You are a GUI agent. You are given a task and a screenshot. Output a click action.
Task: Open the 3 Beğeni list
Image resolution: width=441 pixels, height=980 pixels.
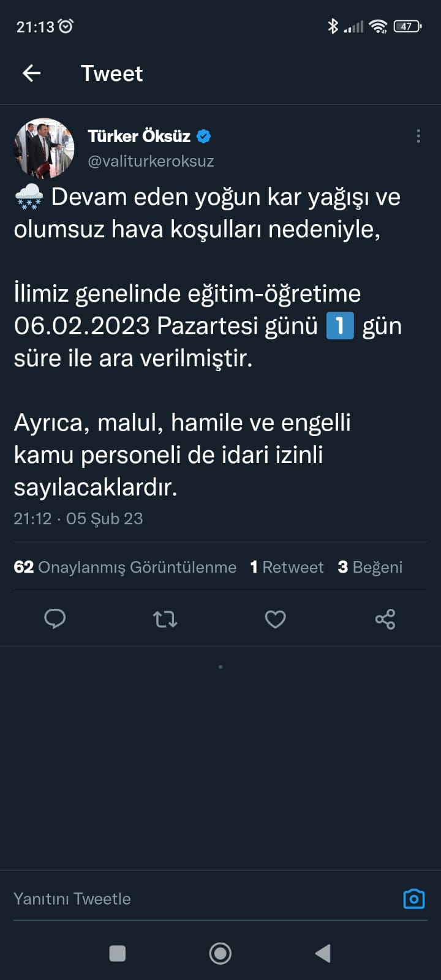click(x=369, y=567)
